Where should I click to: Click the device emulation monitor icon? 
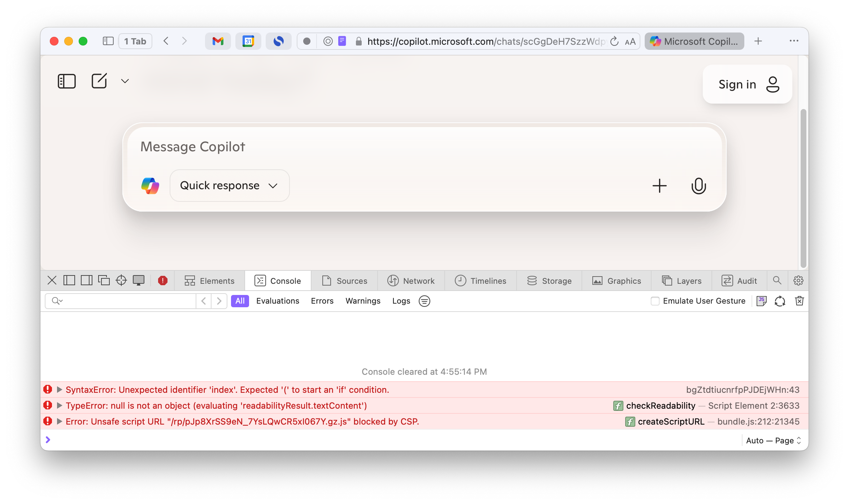coord(139,281)
